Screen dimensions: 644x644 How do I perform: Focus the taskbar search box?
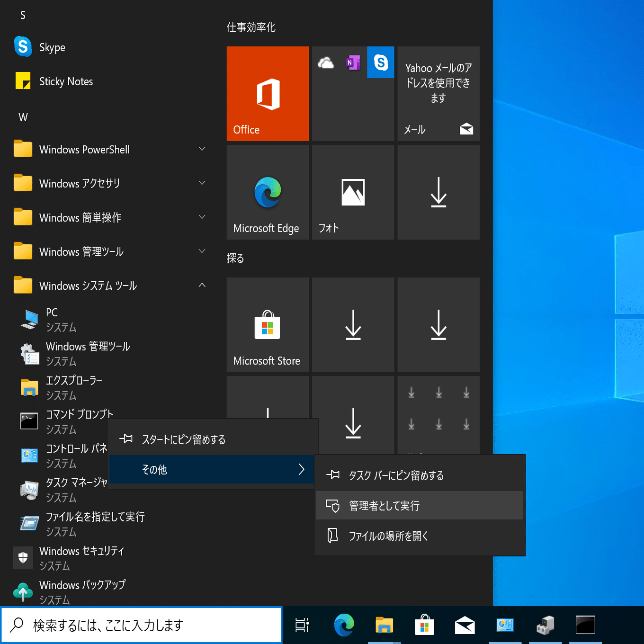point(142,625)
